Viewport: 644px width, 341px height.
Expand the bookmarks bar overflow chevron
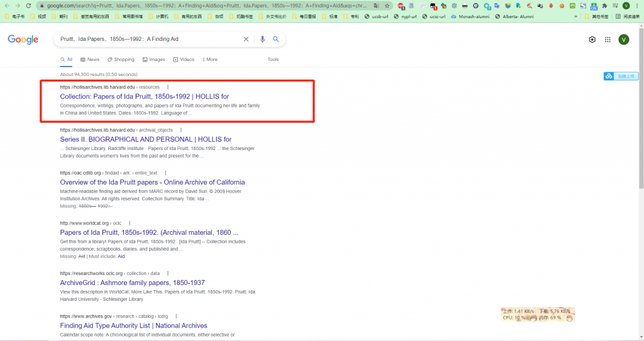tap(575, 16)
